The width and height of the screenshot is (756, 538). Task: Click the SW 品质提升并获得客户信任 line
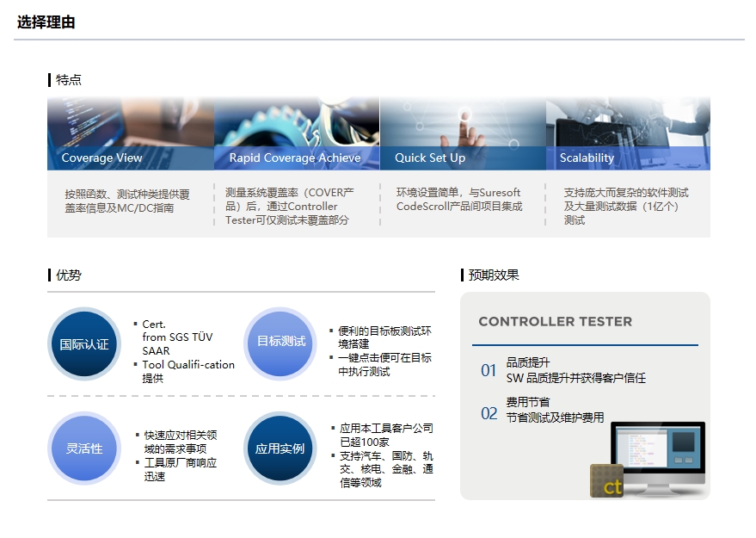pyautogui.click(x=575, y=378)
